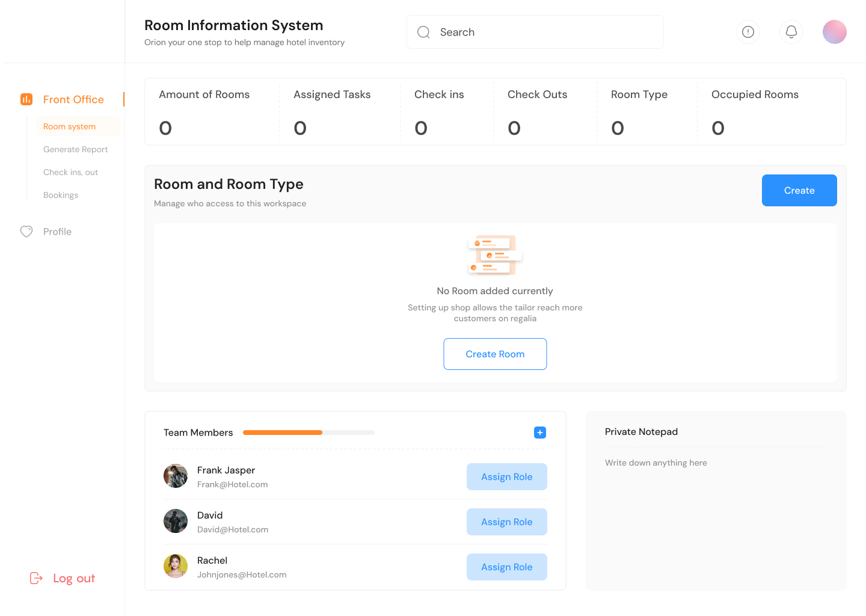
Task: Click the Amount of Rooms stat
Action: pos(204,111)
